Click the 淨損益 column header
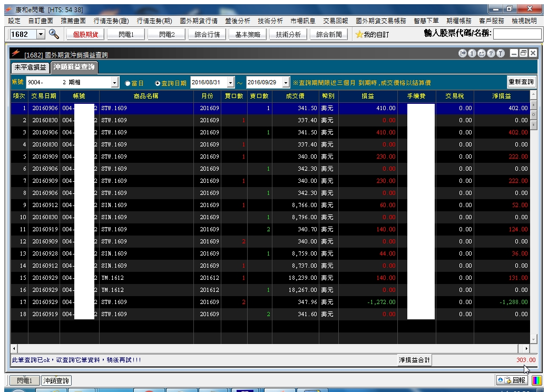Image resolution: width=548 pixels, height=392 pixels. [x=502, y=96]
